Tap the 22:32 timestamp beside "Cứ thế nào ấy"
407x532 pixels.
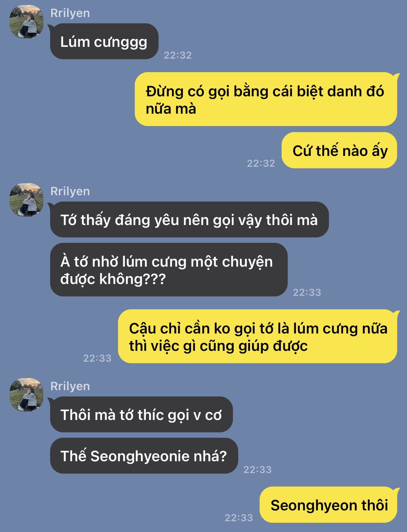pos(261,163)
